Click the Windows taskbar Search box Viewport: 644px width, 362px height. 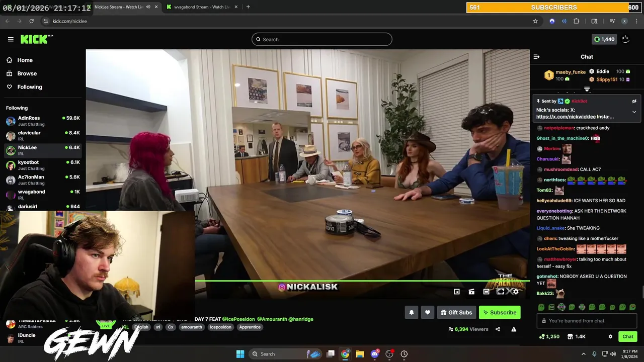point(286,354)
